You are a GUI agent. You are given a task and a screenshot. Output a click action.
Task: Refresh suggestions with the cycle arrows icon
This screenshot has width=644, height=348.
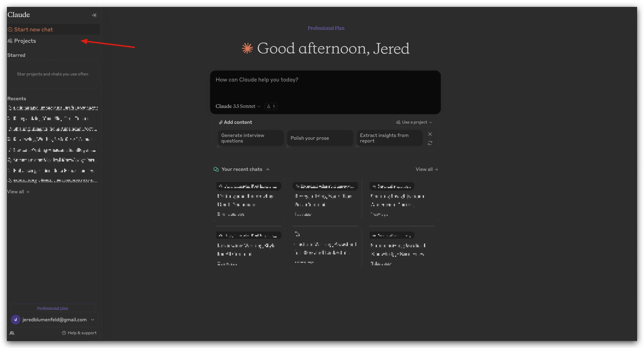point(430,143)
